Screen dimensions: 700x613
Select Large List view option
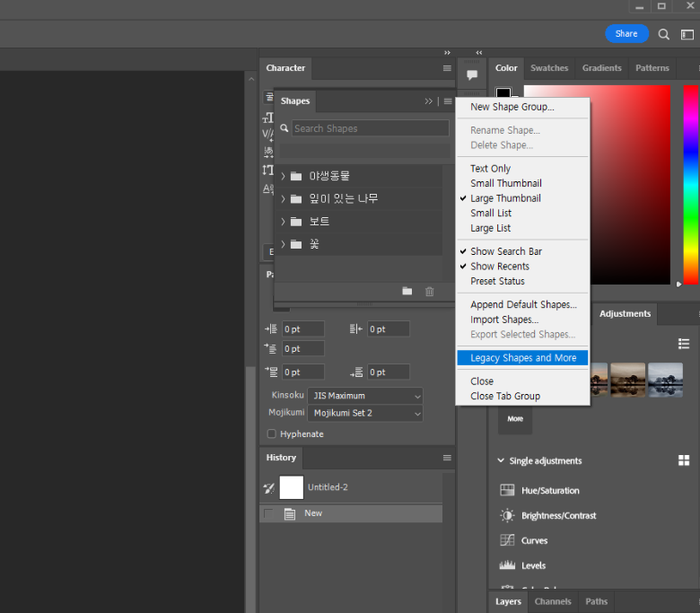(522, 228)
